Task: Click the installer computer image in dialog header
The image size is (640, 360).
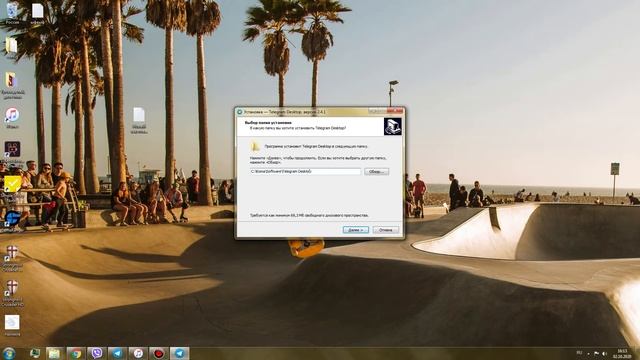Action: click(x=393, y=127)
